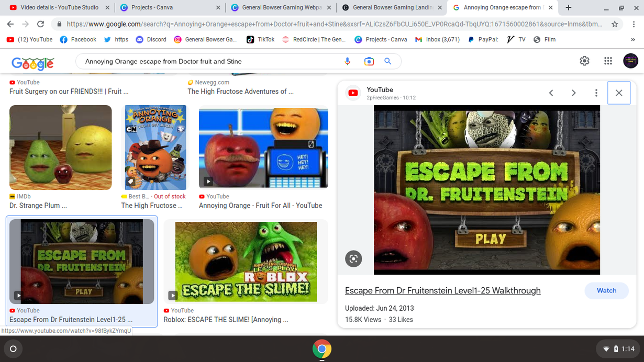Bookmark this page with the star
The width and height of the screenshot is (644, 362).
(615, 24)
